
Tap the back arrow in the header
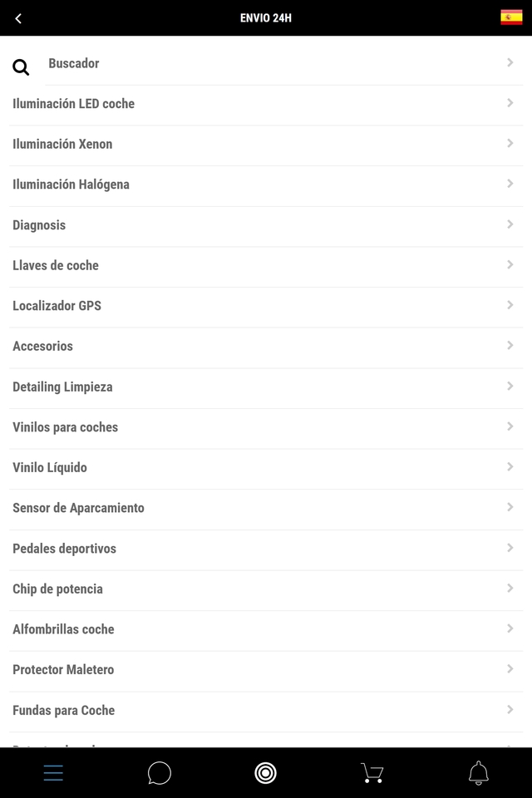(17, 17)
